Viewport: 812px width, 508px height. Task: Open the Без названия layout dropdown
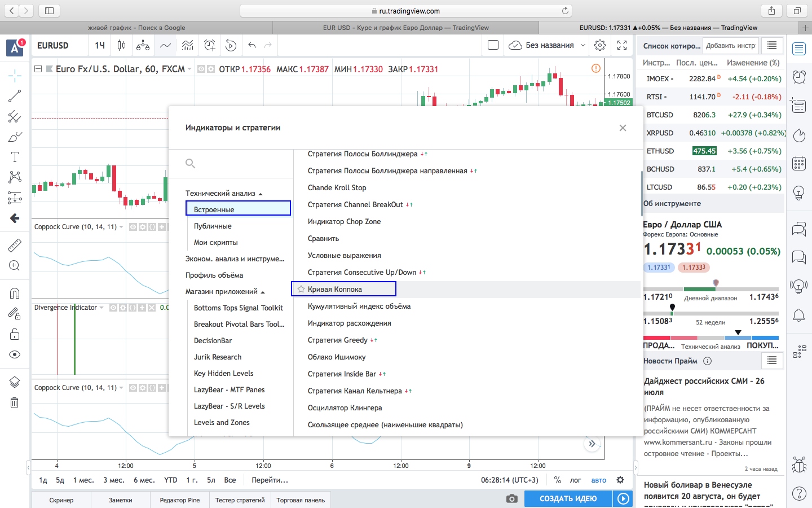(x=548, y=45)
